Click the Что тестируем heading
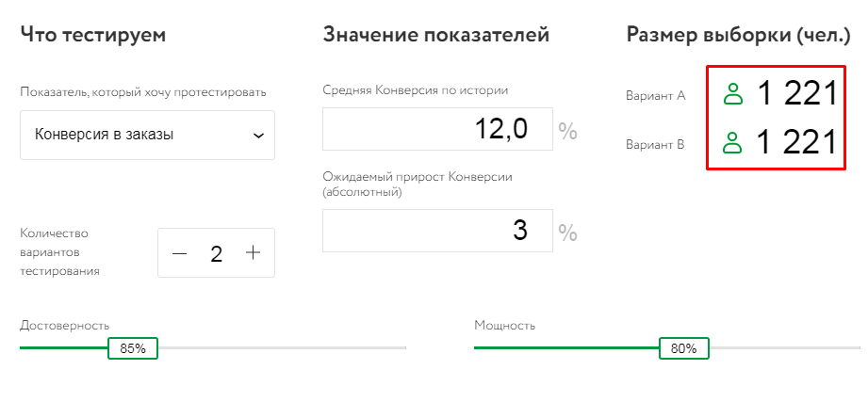The height and width of the screenshot is (402, 868). pos(92,36)
